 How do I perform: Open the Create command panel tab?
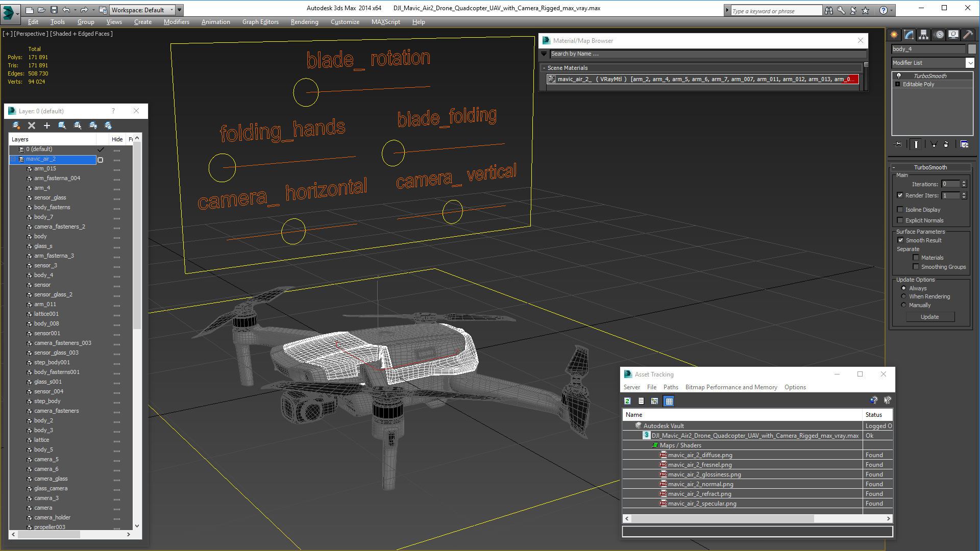894,35
